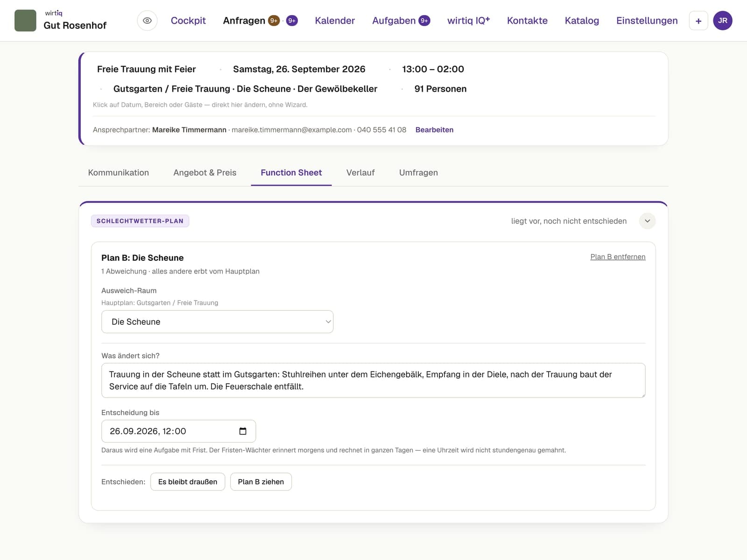Click the Entscheidung bis date field

178,431
